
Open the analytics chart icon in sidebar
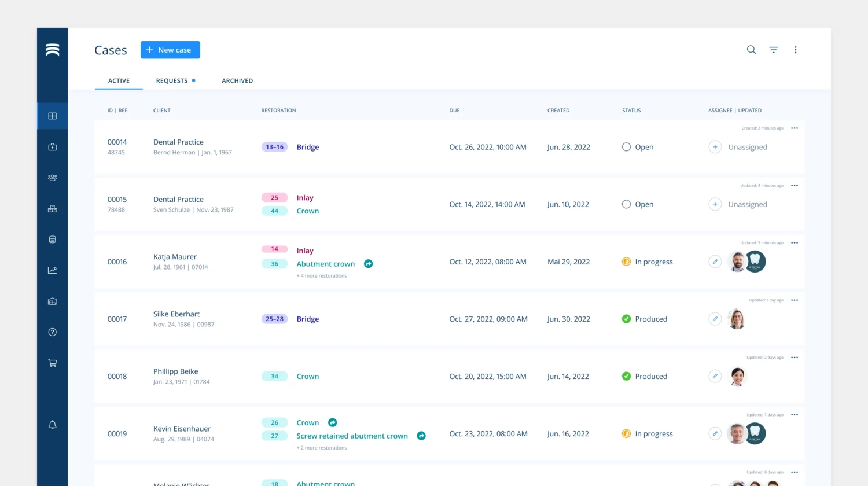[x=53, y=270]
